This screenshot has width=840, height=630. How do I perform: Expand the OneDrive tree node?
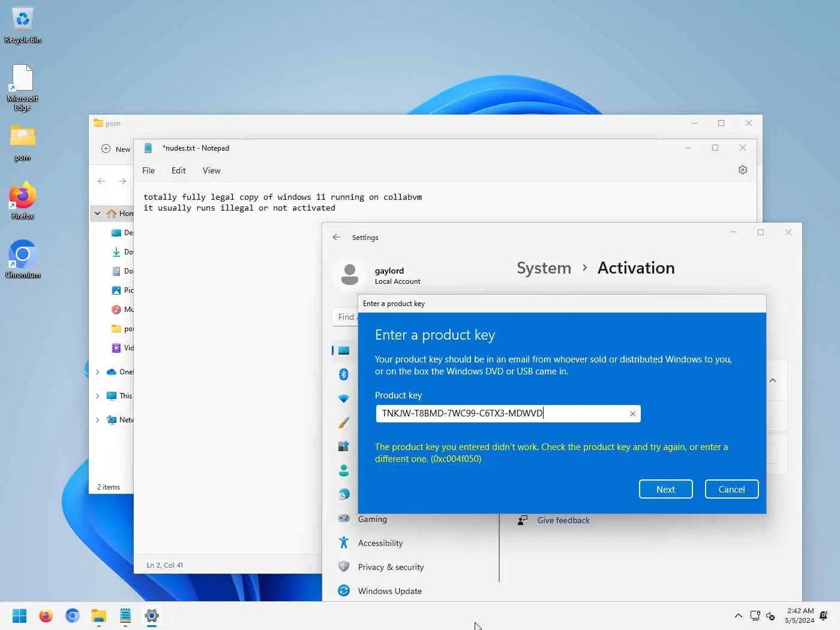(97, 372)
